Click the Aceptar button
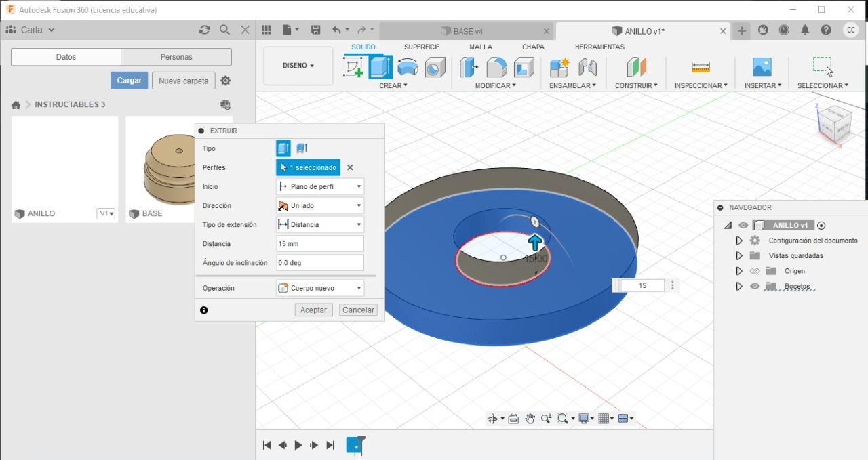 313,310
